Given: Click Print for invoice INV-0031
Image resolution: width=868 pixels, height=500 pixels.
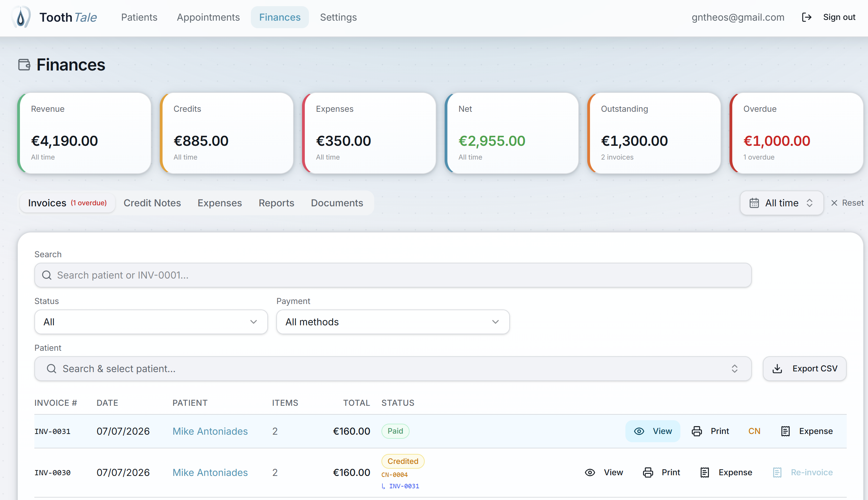Looking at the screenshot, I should click(x=710, y=431).
